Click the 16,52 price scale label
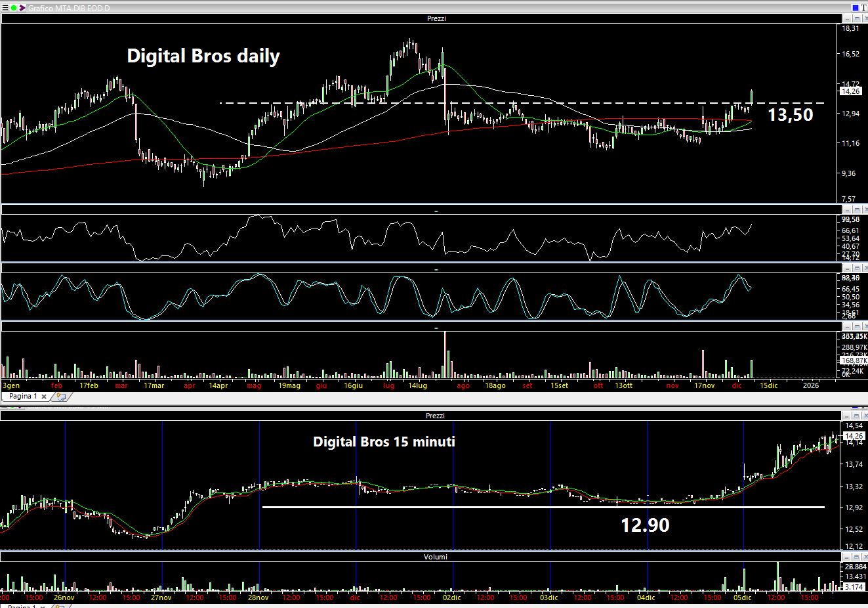The width and height of the screenshot is (868, 608). 852,54
